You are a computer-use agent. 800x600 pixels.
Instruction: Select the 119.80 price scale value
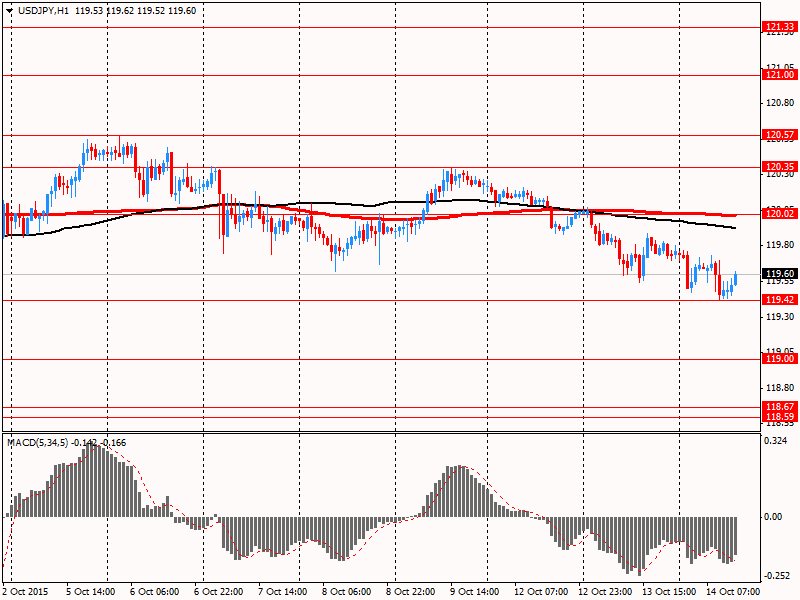780,245
